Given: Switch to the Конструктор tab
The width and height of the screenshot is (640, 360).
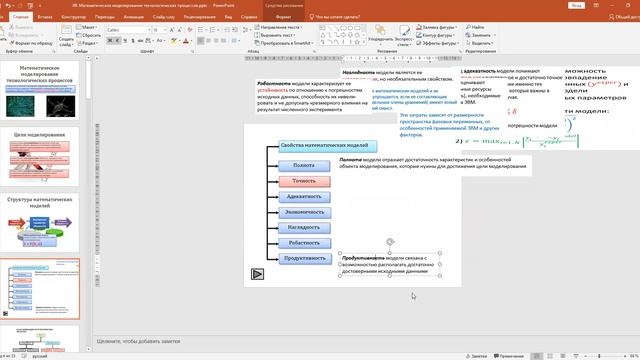Looking at the screenshot, I should point(73,17).
